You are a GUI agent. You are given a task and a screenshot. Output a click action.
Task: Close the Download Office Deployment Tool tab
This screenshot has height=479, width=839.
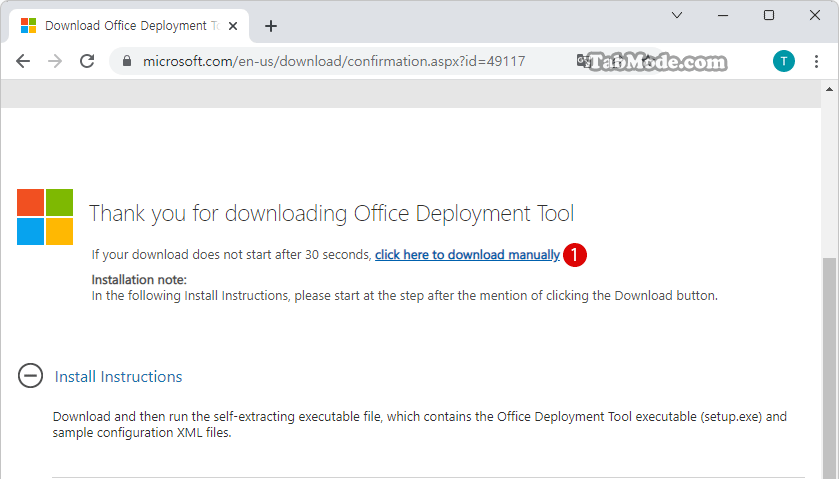click(233, 26)
